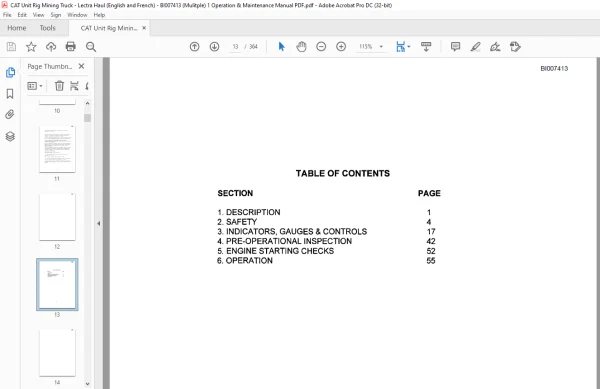Open the thumbnails options dropdown
Screen dimensions: 600x389
(35, 86)
